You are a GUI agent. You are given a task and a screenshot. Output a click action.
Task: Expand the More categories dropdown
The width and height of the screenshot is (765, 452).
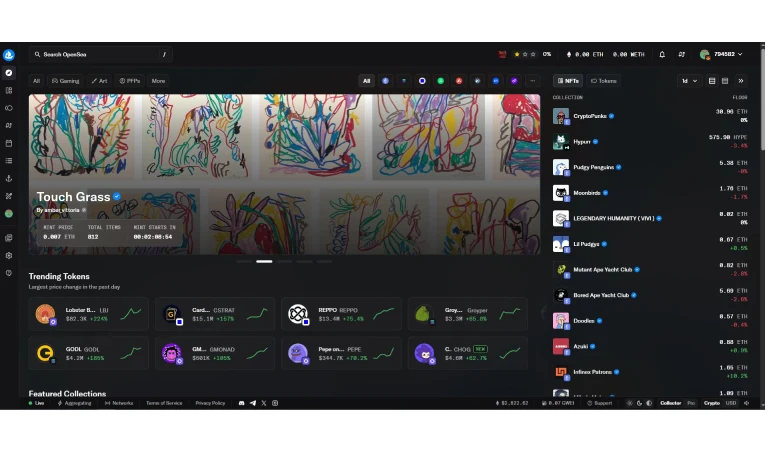coord(158,81)
